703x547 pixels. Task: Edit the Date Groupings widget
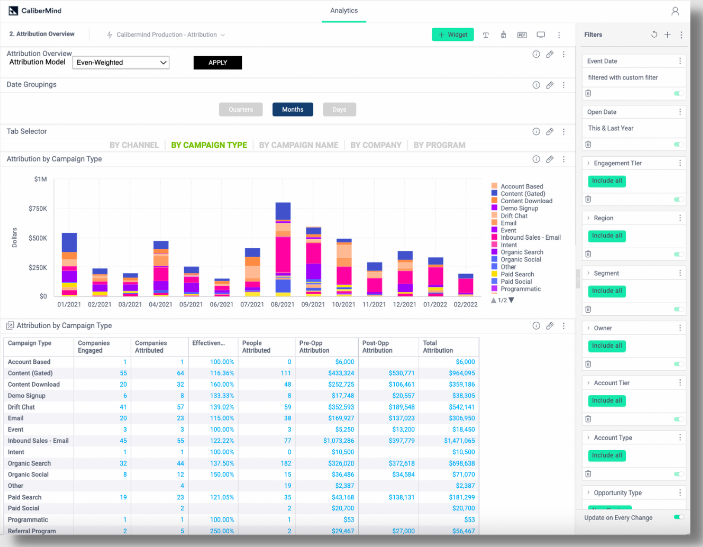tap(550, 85)
